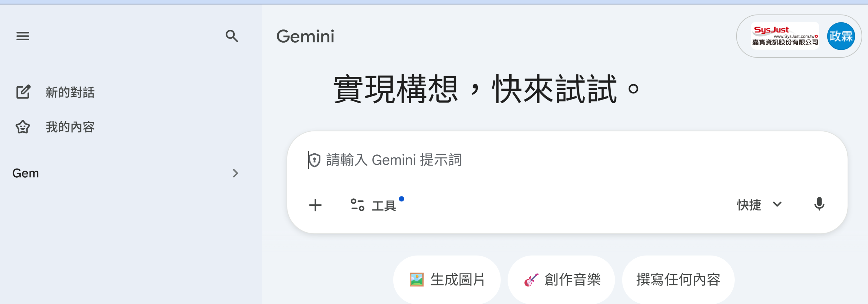868x304 pixels.
Task: Open the search magnifier icon
Action: click(232, 36)
